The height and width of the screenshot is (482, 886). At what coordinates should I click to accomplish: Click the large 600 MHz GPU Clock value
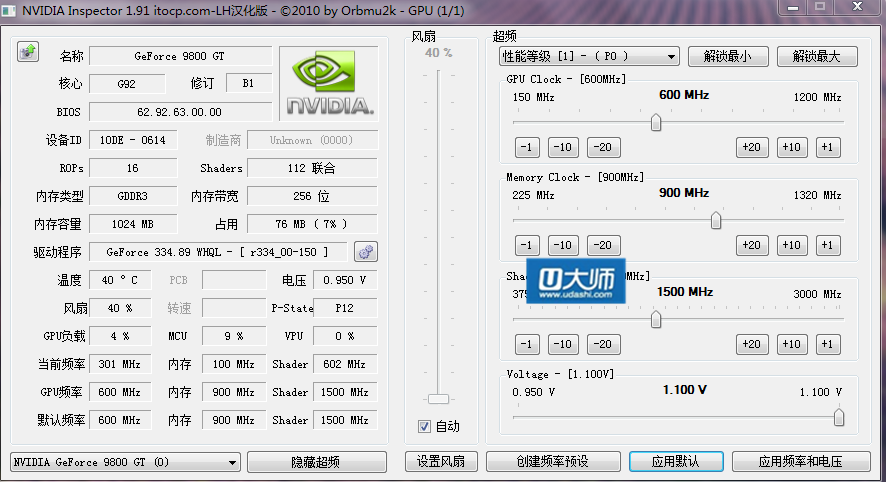pos(684,95)
